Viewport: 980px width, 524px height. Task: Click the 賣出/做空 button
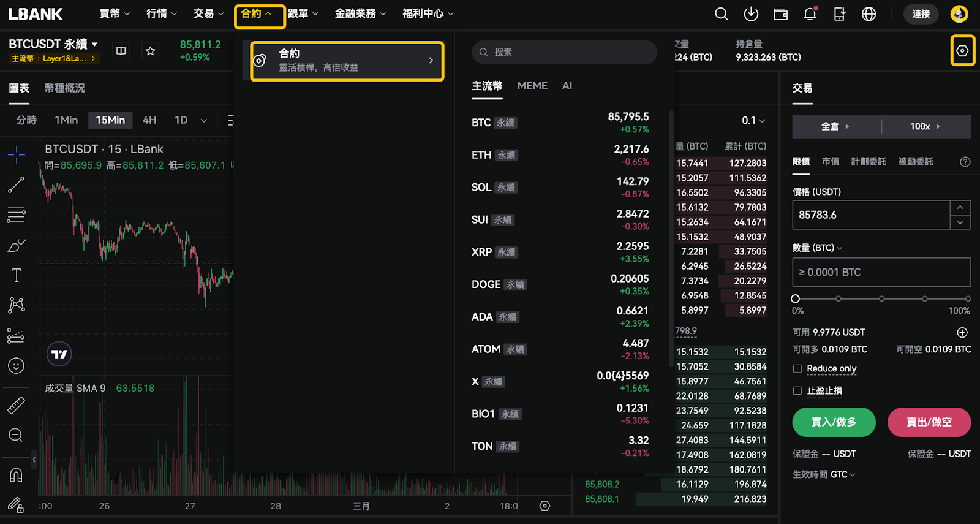[x=929, y=422]
